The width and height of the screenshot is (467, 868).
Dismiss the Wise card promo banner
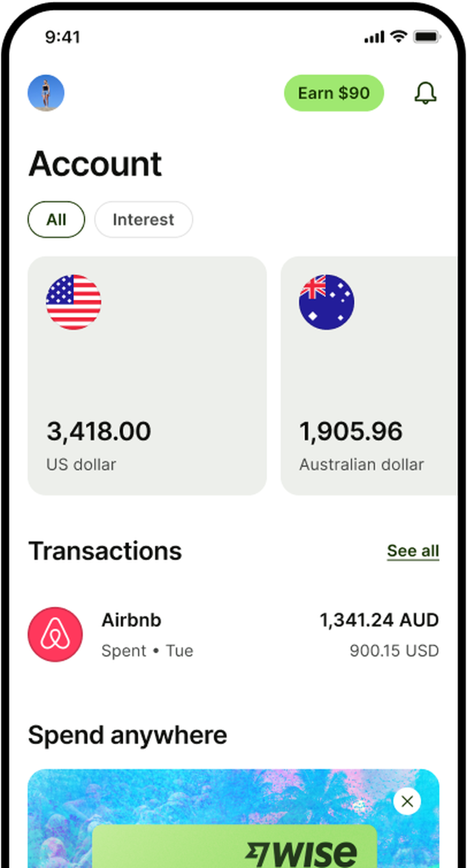coord(407,802)
